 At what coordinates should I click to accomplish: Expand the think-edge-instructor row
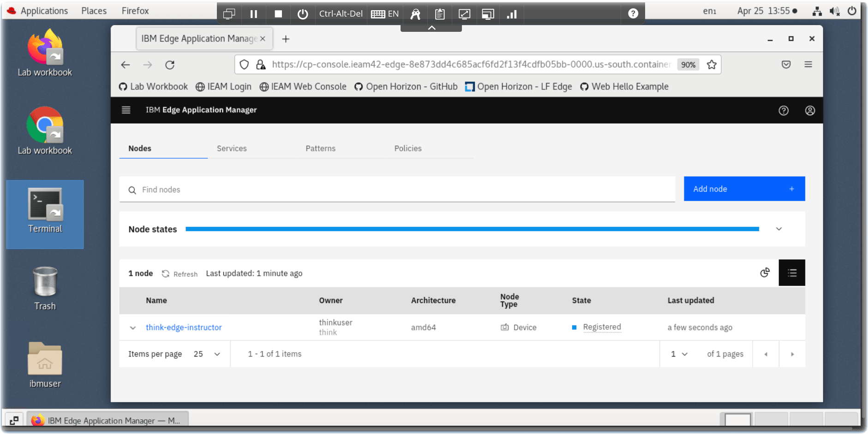pyautogui.click(x=133, y=328)
